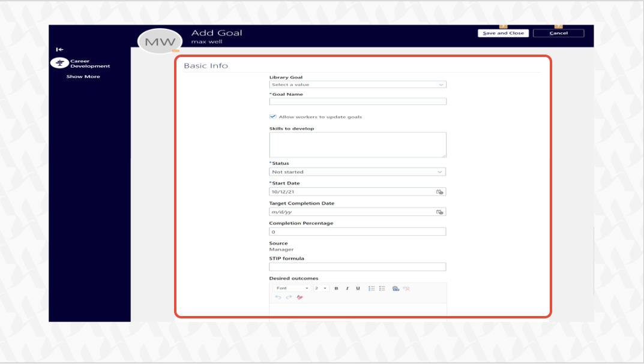Viewport: 644px width, 364px height.
Task: Click the Add Goal page title
Action: 217,33
